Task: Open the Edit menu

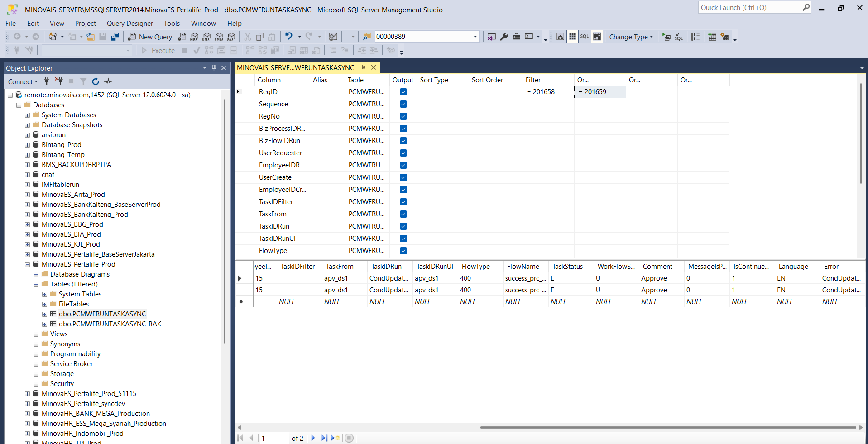Action: click(33, 23)
